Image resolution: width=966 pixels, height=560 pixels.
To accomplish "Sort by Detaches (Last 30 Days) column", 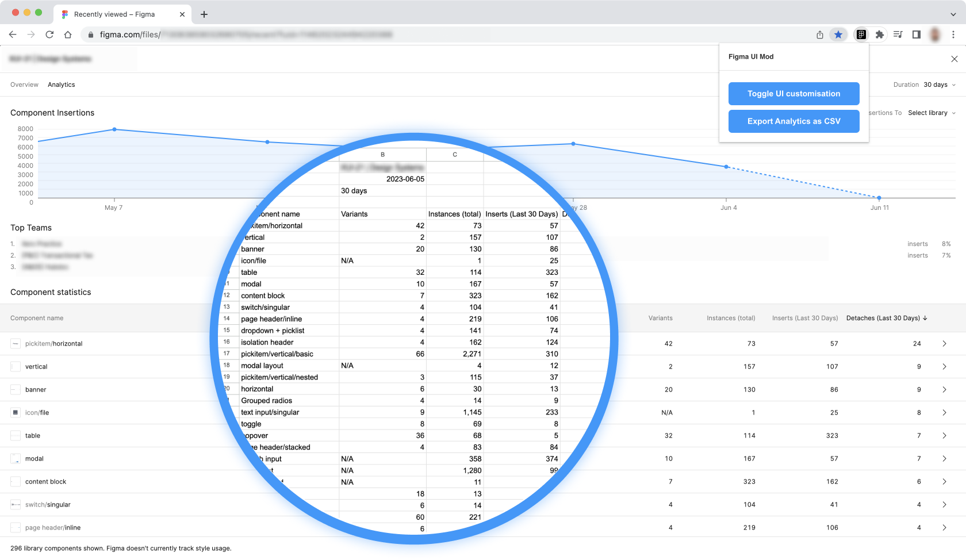I will [887, 318].
